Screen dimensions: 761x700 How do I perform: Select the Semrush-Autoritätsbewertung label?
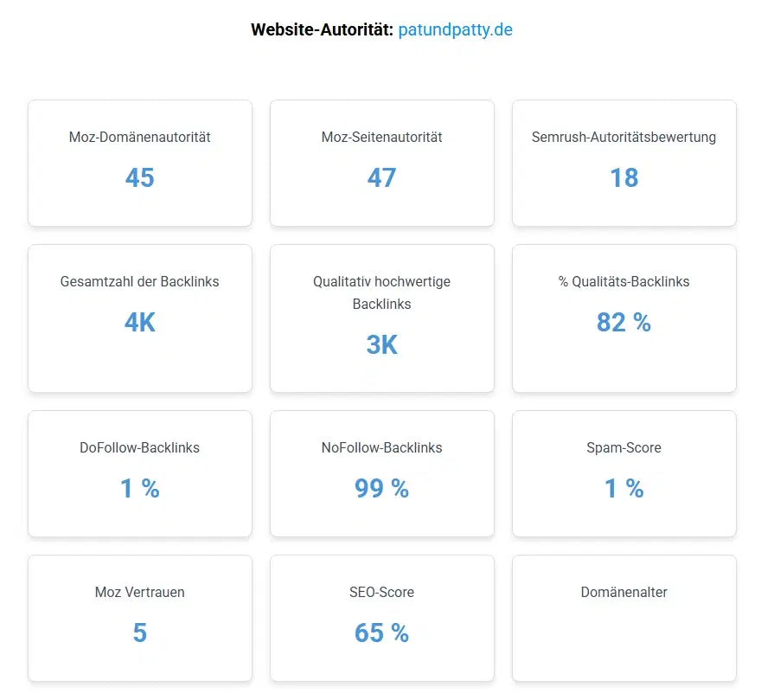[624, 137]
